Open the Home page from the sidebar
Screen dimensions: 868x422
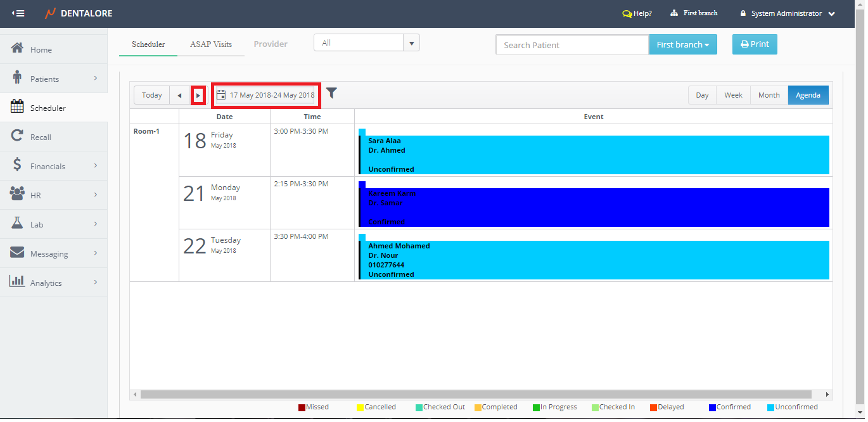[x=41, y=50]
